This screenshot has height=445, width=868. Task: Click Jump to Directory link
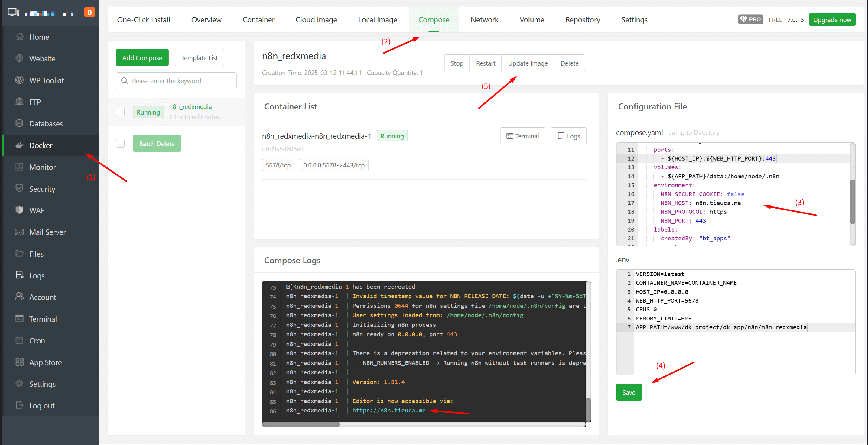[694, 132]
